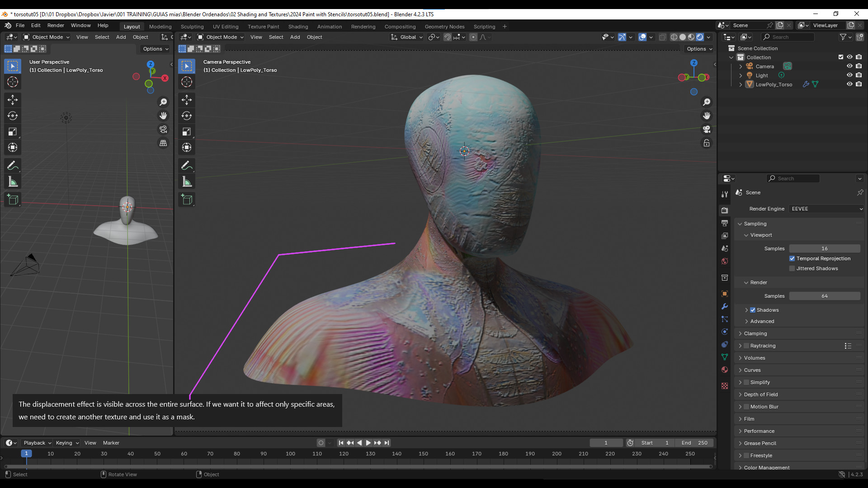This screenshot has height=488, width=868.
Task: Enable the Raytracing checkbox
Action: click(746, 346)
